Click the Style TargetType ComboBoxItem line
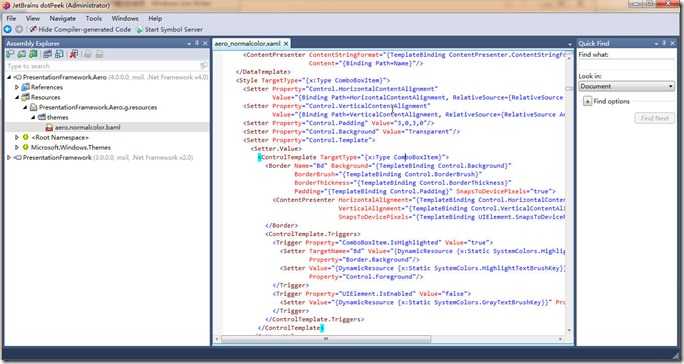 pyautogui.click(x=313, y=80)
